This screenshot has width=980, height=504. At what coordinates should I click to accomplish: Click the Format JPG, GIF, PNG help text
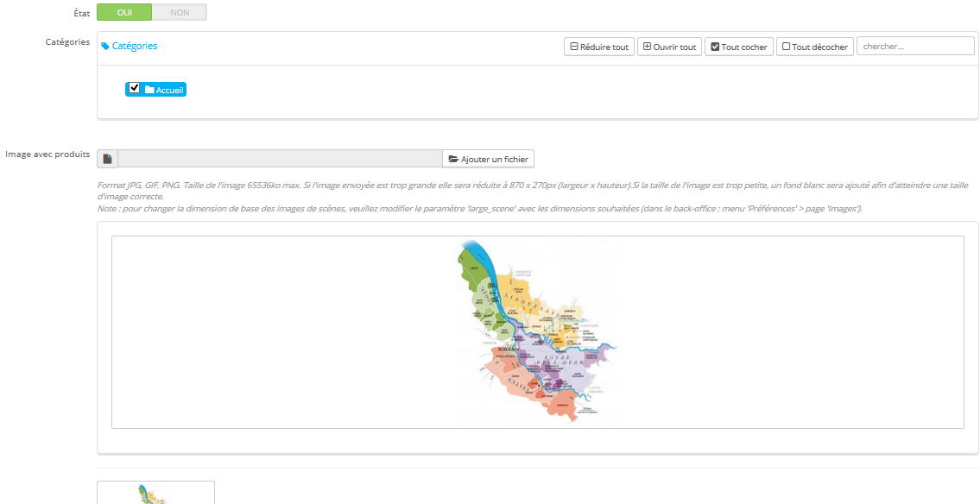point(533,191)
